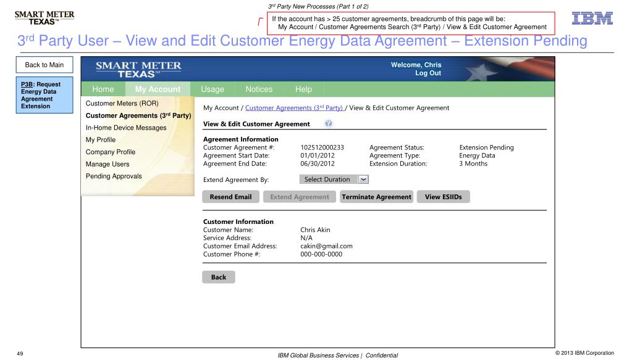
Task: Click the Extension Pending status value
Action: pyautogui.click(x=486, y=148)
